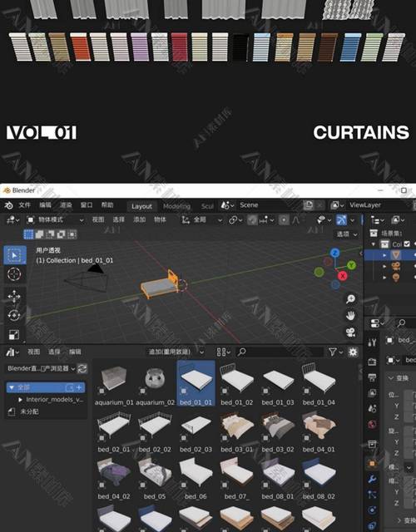The height and width of the screenshot is (532, 416).
Task: Toggle proportional editing
Action: click(284, 220)
